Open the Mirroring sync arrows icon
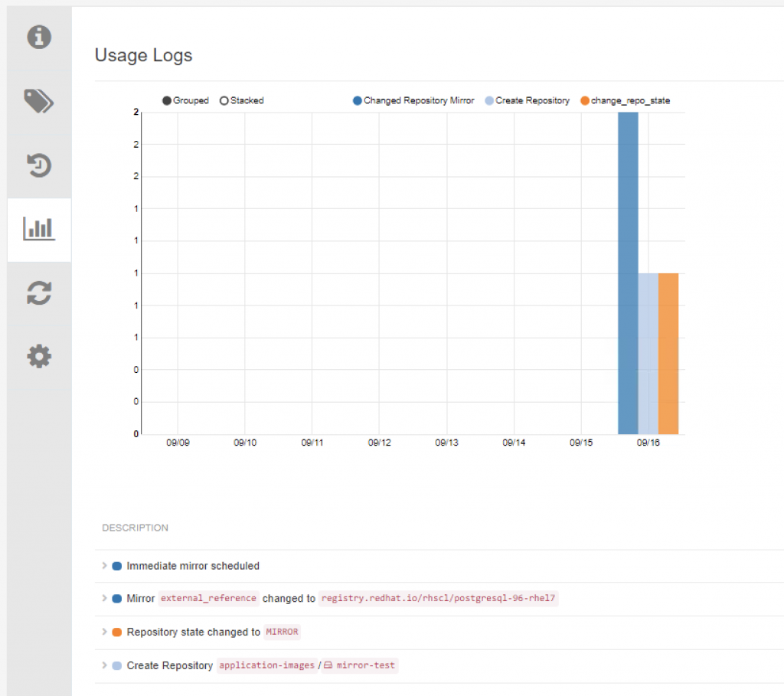The image size is (784, 696). tap(39, 293)
